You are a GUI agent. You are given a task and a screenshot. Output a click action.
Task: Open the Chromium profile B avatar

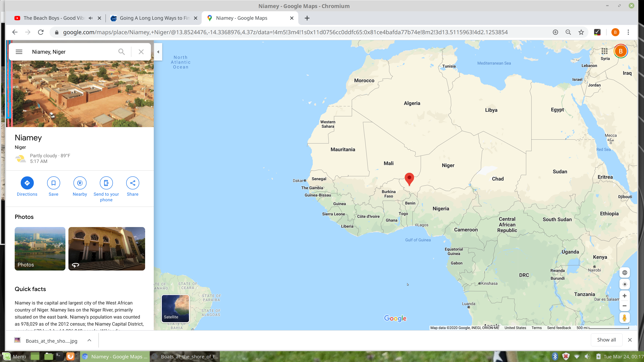point(615,32)
